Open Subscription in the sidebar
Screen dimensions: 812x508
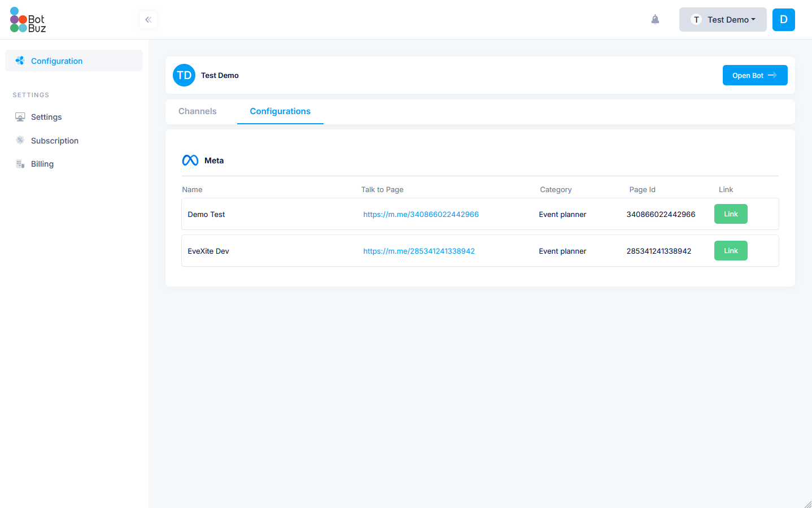click(55, 141)
